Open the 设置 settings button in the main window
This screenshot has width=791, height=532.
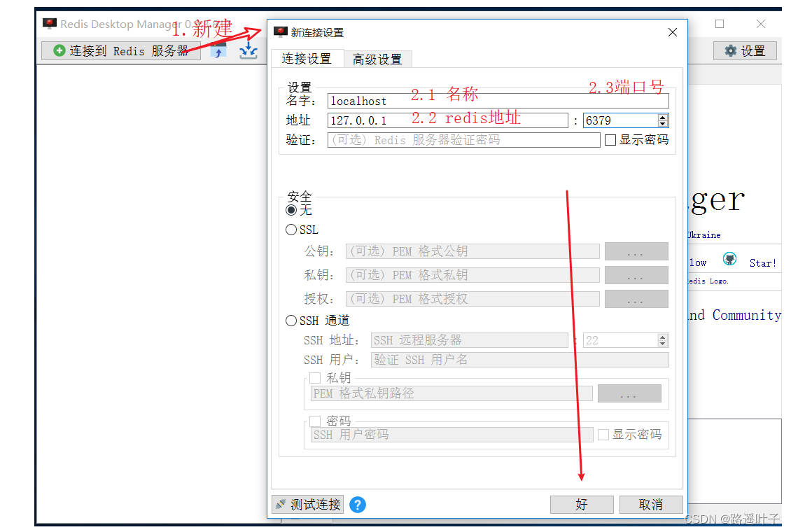pyautogui.click(x=745, y=51)
